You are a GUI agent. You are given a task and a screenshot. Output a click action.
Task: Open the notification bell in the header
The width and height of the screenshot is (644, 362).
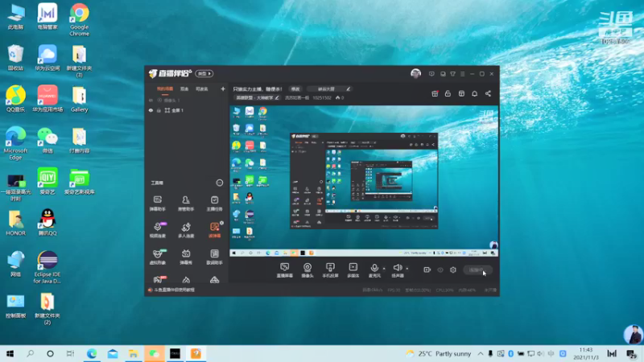(474, 93)
